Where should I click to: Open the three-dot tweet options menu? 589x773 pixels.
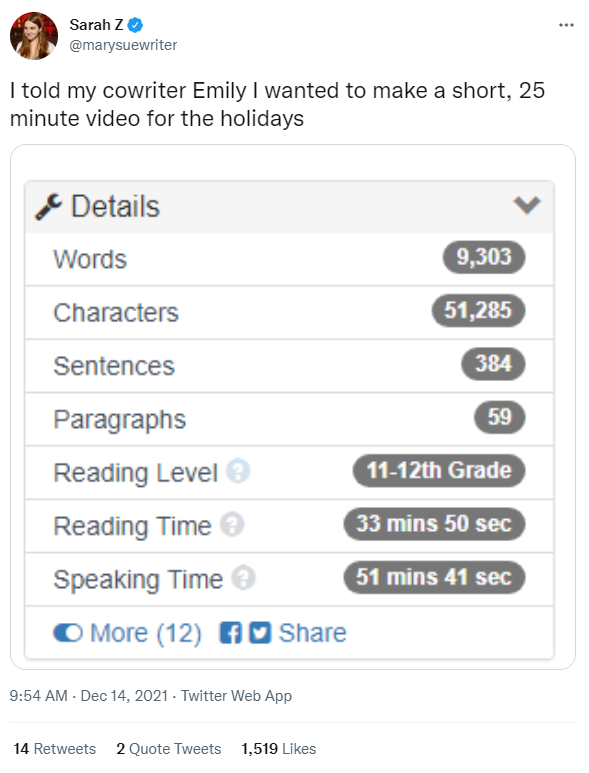pyautogui.click(x=566, y=25)
